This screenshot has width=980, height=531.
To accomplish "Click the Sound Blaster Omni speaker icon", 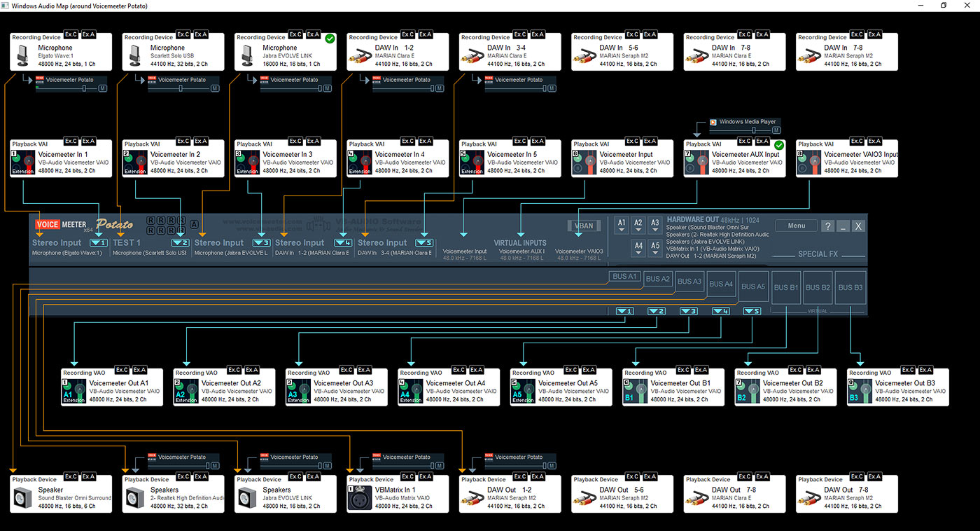I will coord(24,497).
